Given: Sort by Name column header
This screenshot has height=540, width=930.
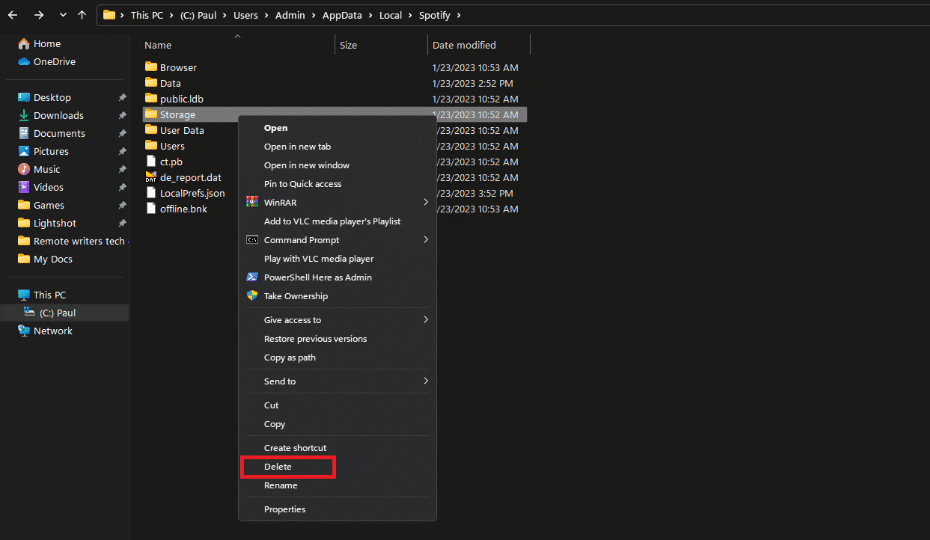Looking at the screenshot, I should click(158, 45).
